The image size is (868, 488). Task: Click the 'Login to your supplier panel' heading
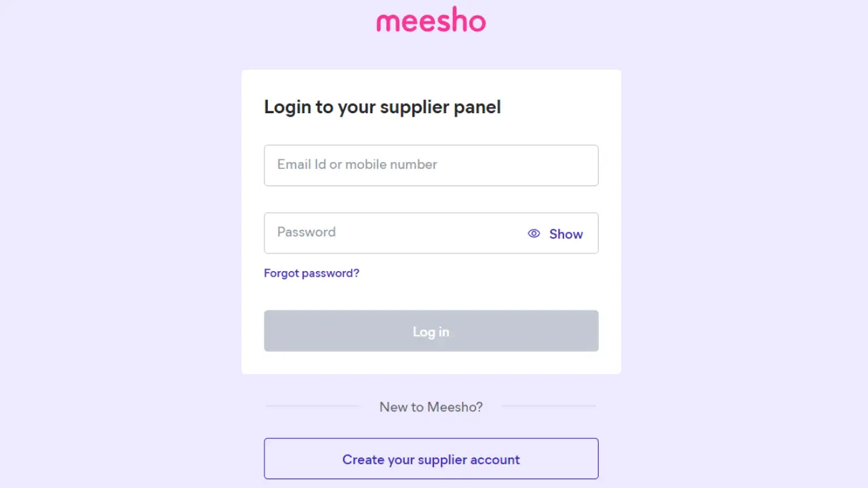pyautogui.click(x=382, y=107)
